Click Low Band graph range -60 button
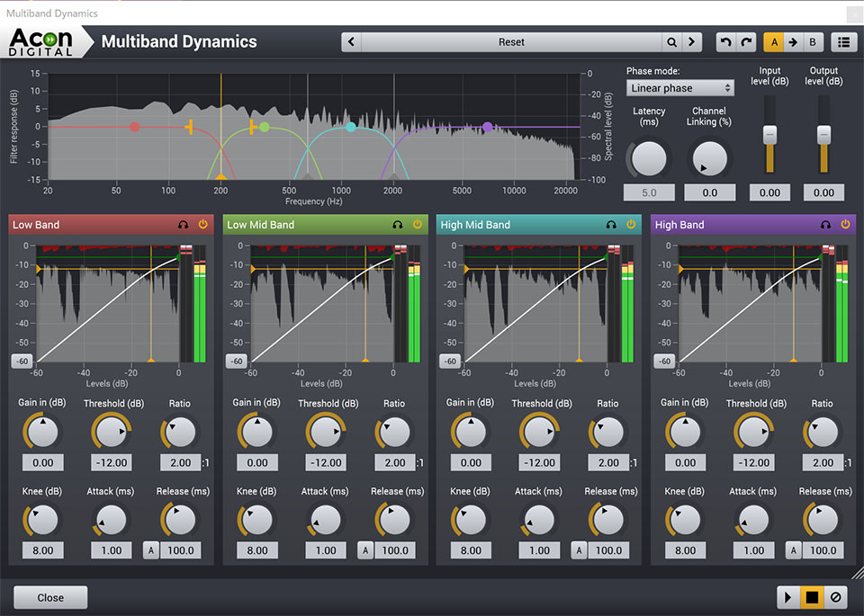864x616 pixels. click(x=22, y=362)
